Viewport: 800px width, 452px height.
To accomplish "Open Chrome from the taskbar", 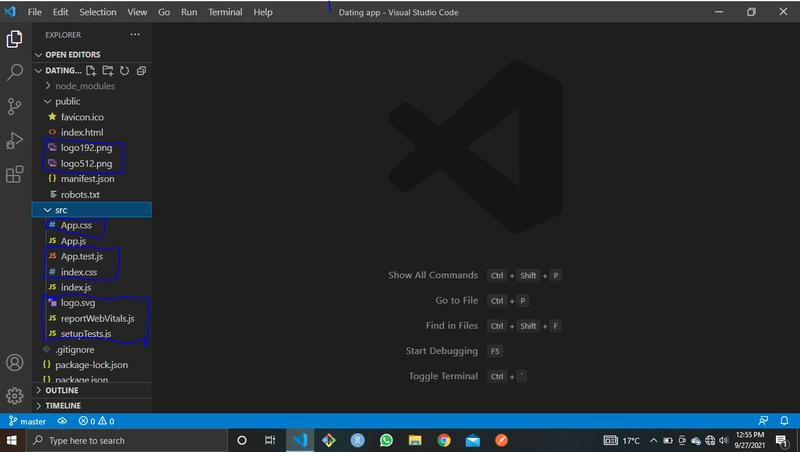I will (444, 440).
